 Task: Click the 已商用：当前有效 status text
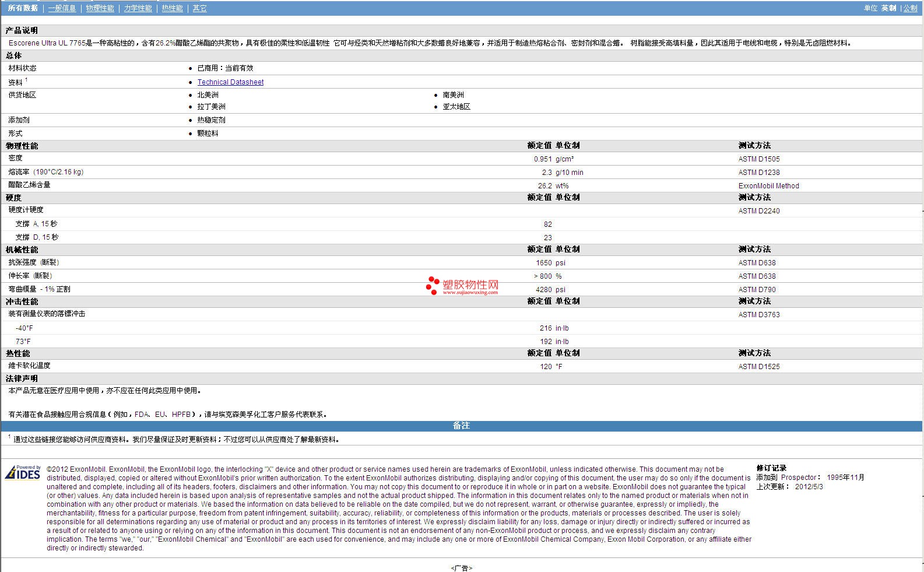click(x=225, y=68)
